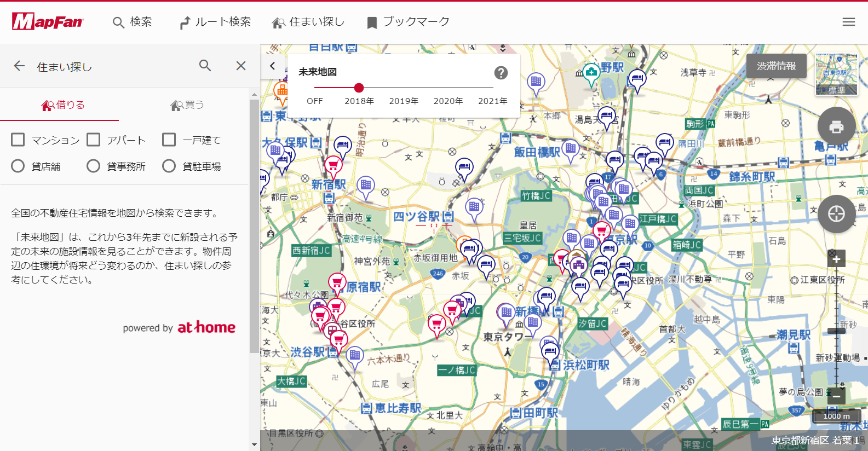Viewport: 868px width, 451px height.
Task: Open ブックマーク bookmarks
Action: coord(408,22)
